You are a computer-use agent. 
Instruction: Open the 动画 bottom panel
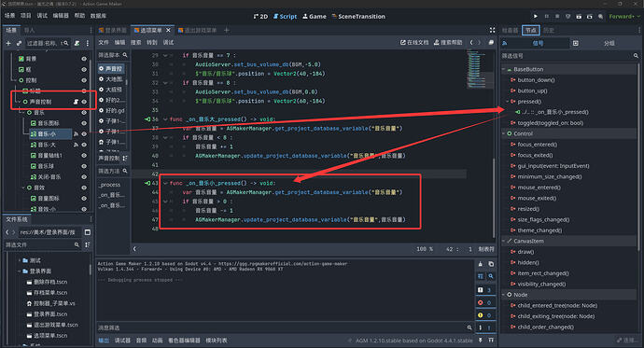pos(158,341)
